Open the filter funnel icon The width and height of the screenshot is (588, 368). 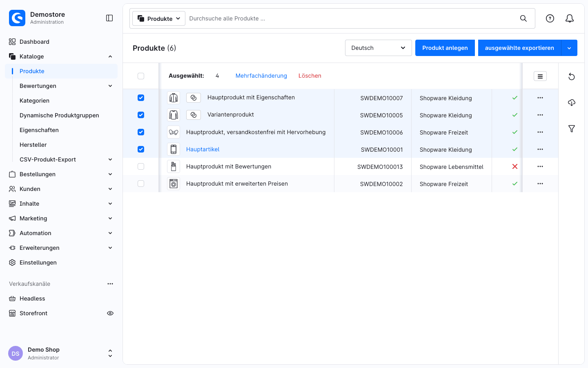click(x=572, y=129)
